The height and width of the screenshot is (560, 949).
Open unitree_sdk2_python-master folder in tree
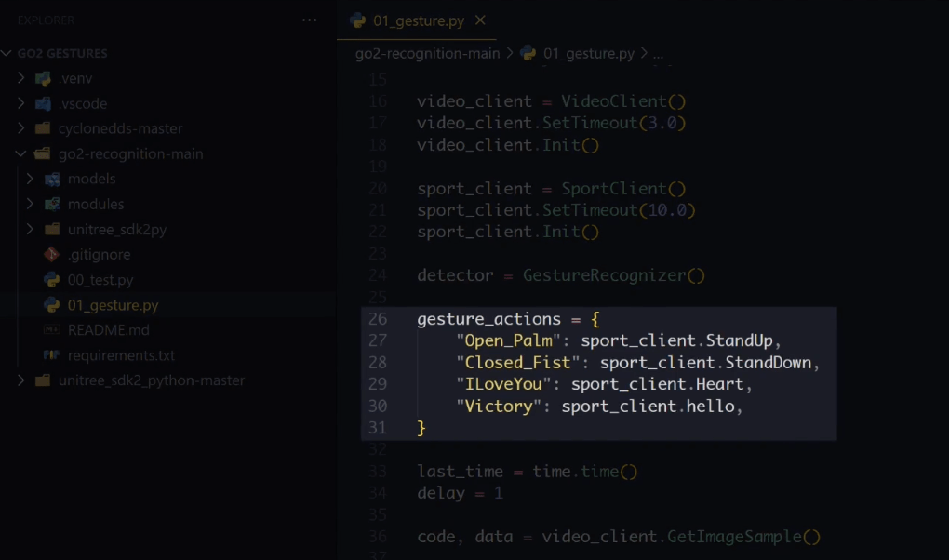(151, 380)
